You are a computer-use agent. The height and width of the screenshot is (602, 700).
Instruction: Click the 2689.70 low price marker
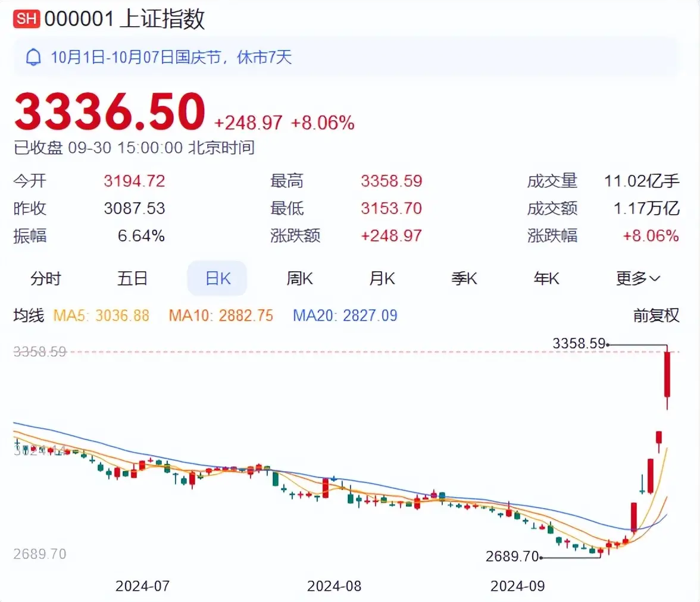pyautogui.click(x=512, y=557)
